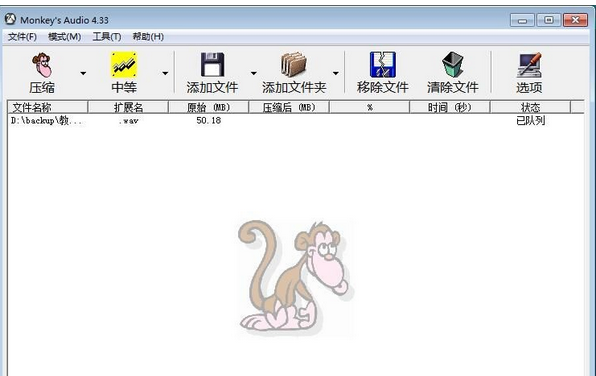Click the Monkey's Audio title bar icon
Image resolution: width=596 pixels, height=376 pixels.
10,19
